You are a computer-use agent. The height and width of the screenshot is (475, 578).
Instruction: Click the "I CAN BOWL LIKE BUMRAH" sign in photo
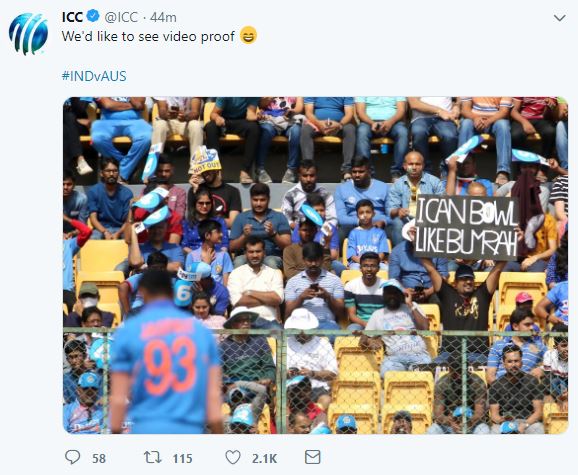click(467, 227)
